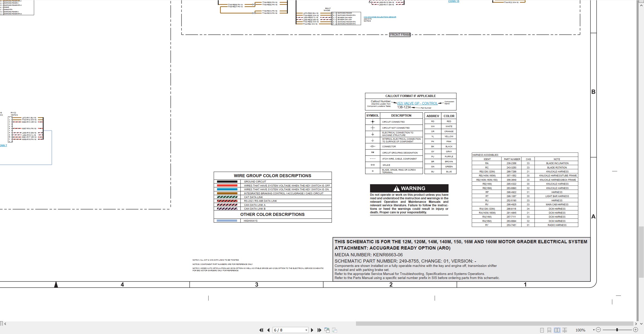The height and width of the screenshot is (334, 644).
Task: Click the CAT DATA LINK striped swatch
Action: click(227, 197)
